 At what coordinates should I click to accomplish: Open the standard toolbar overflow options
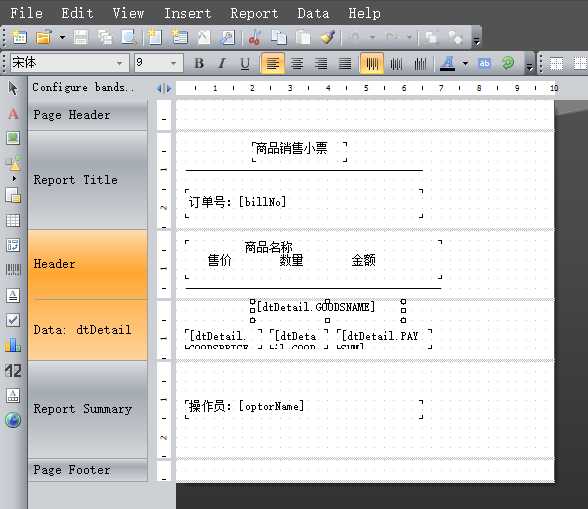476,39
